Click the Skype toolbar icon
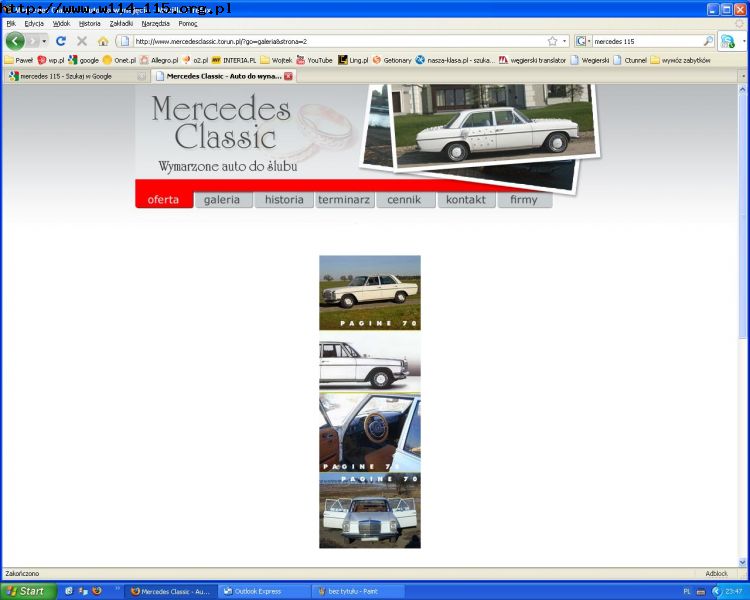Screen dimensions: 750x600 pos(728,42)
